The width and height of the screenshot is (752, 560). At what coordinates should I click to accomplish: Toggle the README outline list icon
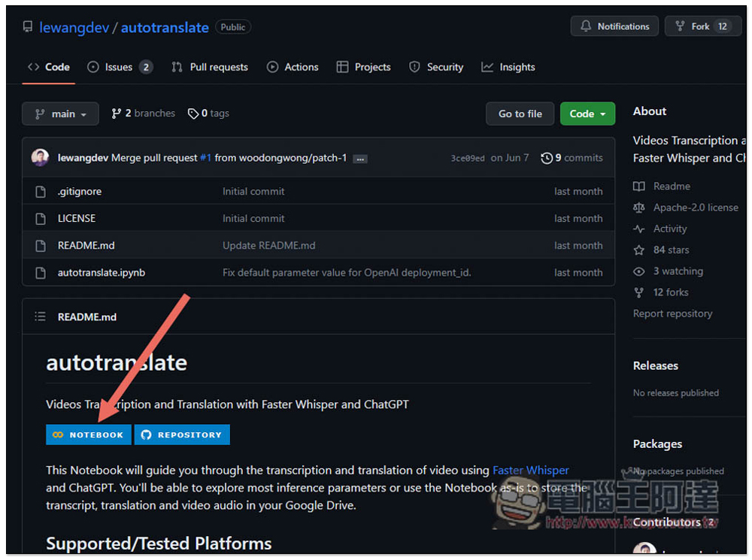click(x=41, y=316)
